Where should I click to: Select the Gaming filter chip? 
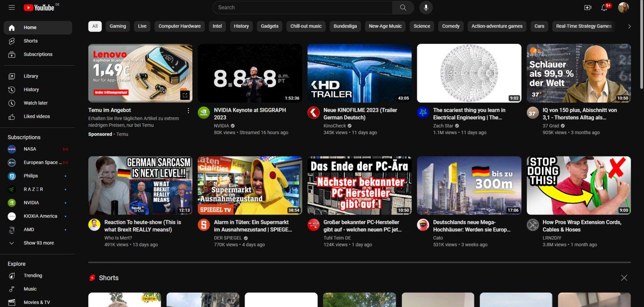coord(118,26)
